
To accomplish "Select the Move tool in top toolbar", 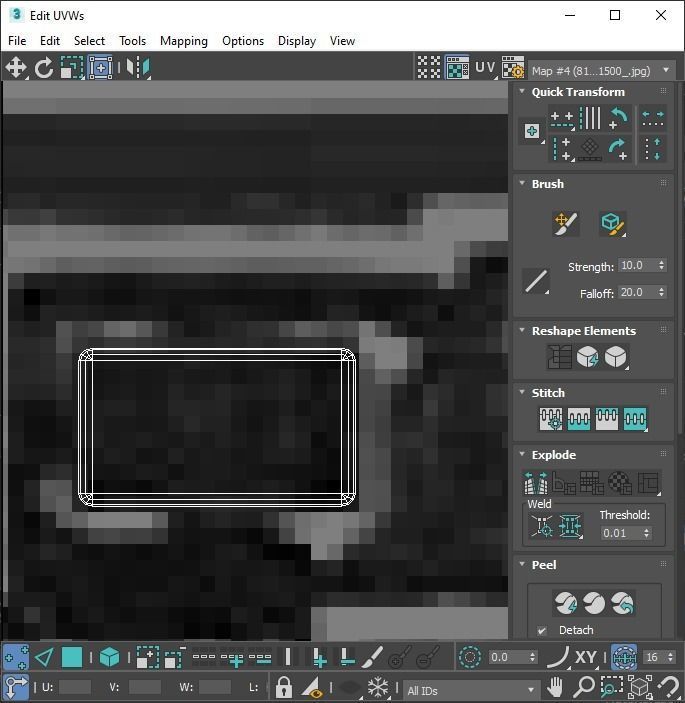I will (x=16, y=68).
